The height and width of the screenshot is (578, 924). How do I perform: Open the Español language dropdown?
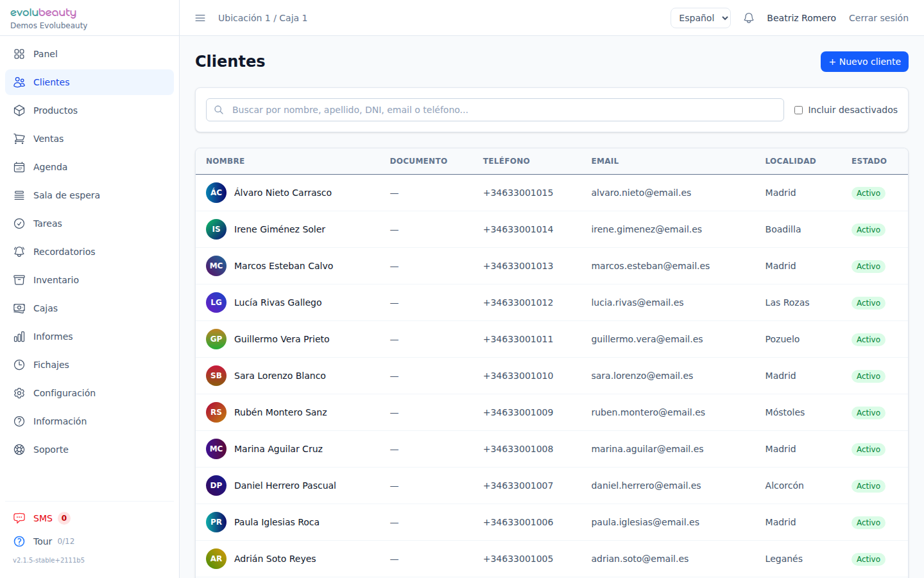coord(700,18)
